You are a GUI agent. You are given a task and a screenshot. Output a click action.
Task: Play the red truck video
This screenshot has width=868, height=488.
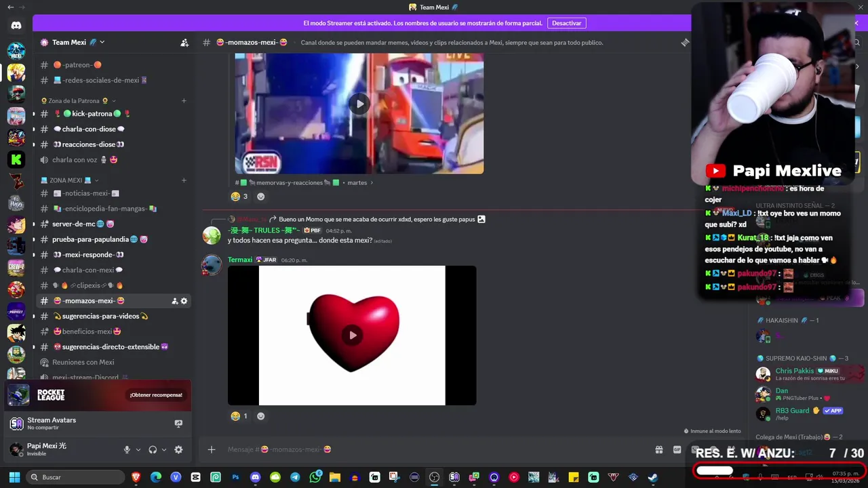359,104
